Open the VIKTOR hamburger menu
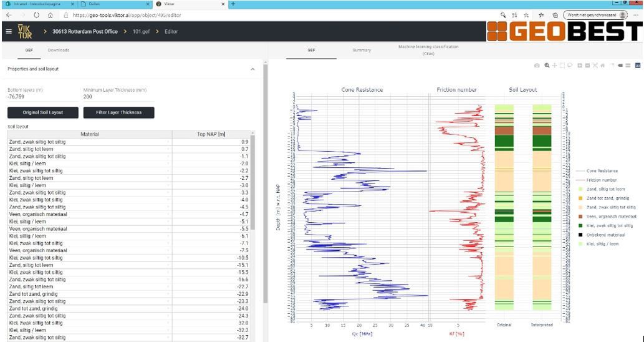The height and width of the screenshot is (342, 644). pyautogui.click(x=8, y=31)
